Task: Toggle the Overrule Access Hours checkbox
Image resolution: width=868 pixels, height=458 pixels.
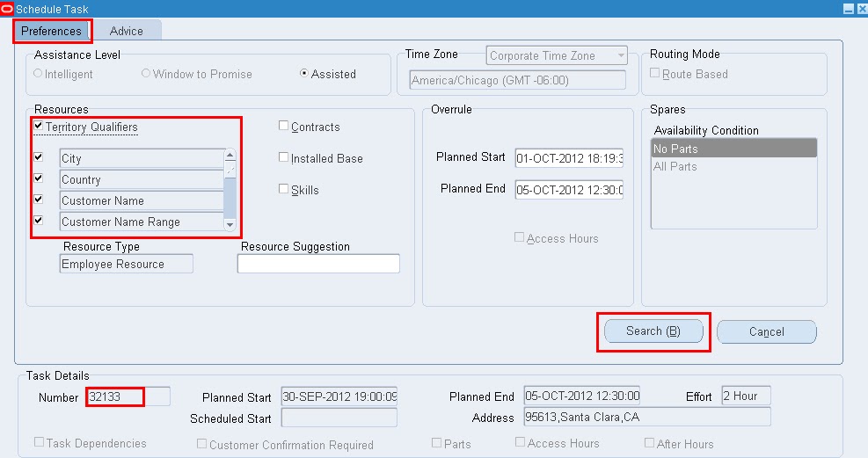Action: tap(519, 237)
